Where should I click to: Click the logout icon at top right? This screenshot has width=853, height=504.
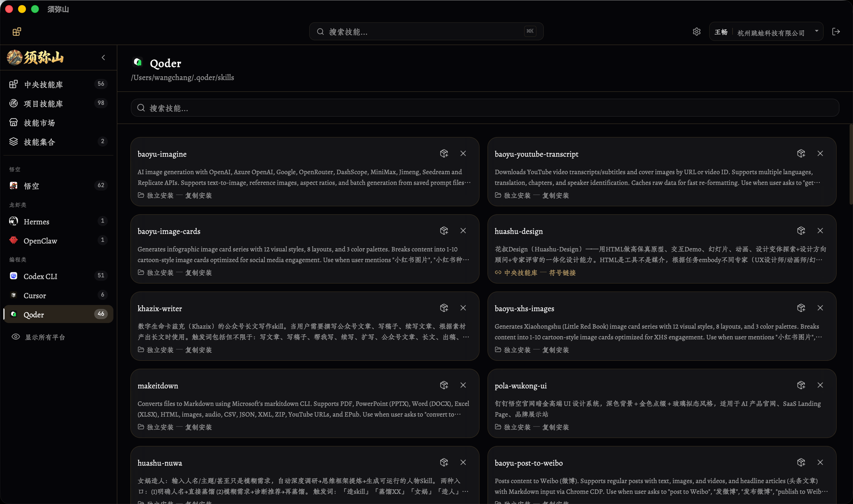(x=836, y=32)
